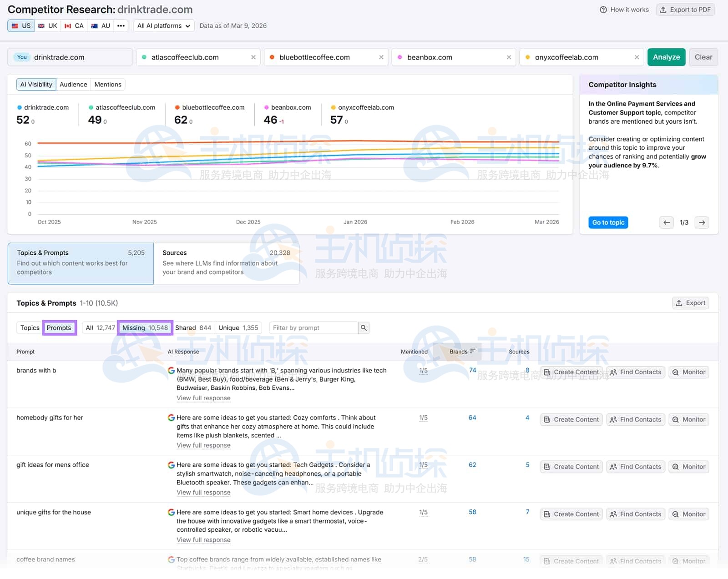Create Content for unique gifts for the house
Image resolution: width=728 pixels, height=579 pixels.
[x=571, y=514]
